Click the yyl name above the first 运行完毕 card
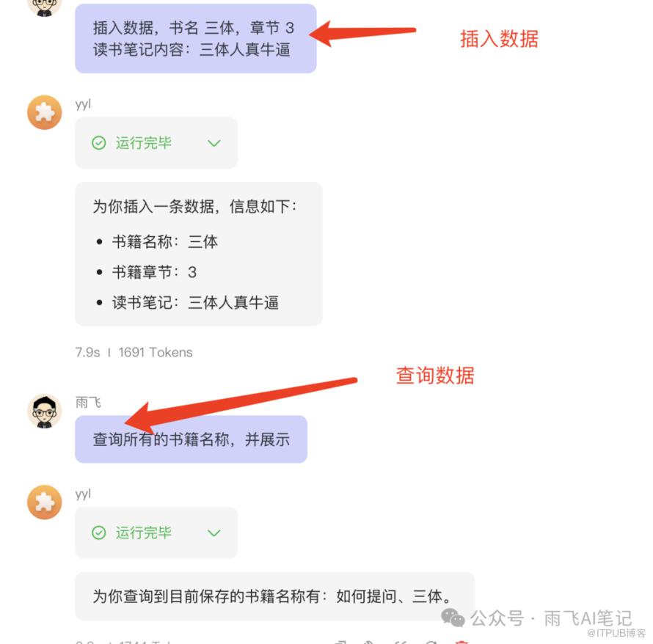653x644 pixels. coord(83,104)
